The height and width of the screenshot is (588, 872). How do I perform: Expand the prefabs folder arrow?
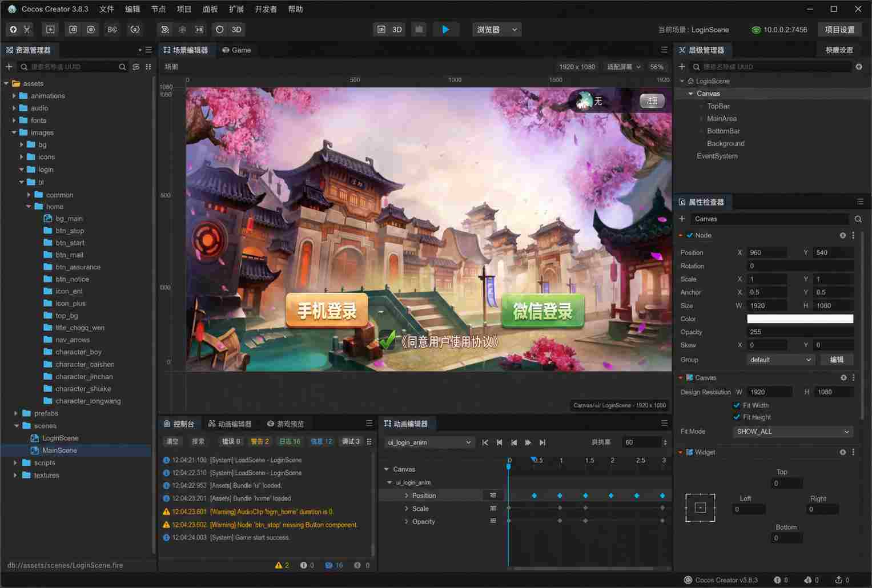16,413
